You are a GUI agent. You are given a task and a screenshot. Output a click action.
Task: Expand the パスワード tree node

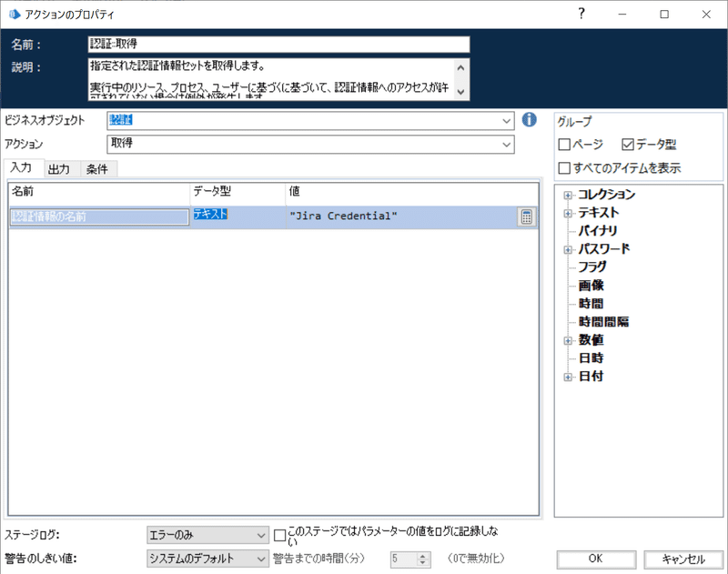[568, 249]
